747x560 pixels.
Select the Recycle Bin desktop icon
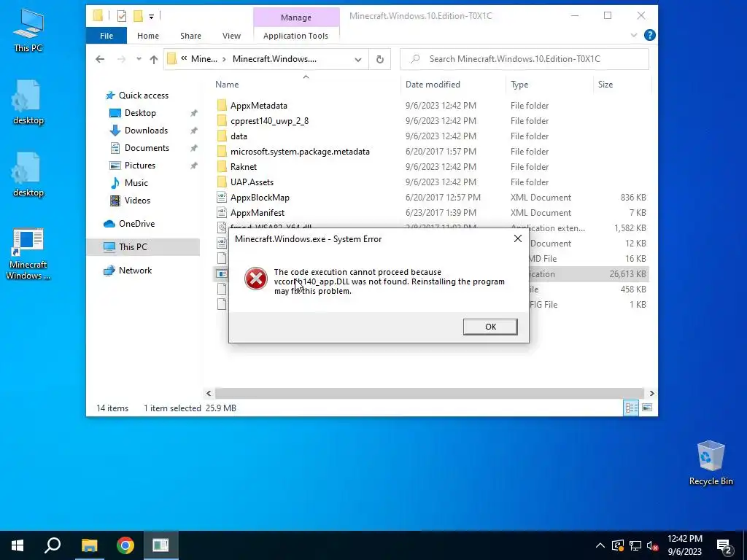point(711,463)
